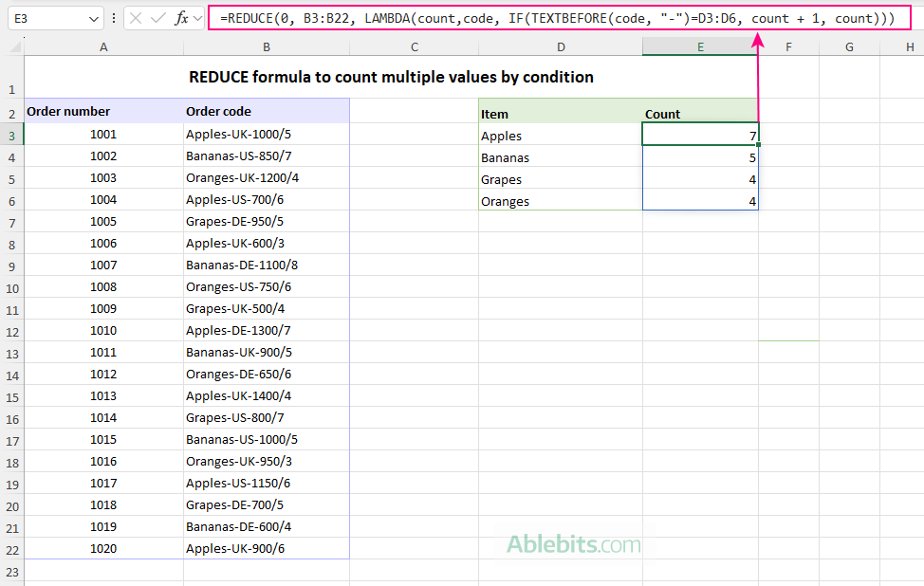Select order number 1001 cell

click(103, 135)
